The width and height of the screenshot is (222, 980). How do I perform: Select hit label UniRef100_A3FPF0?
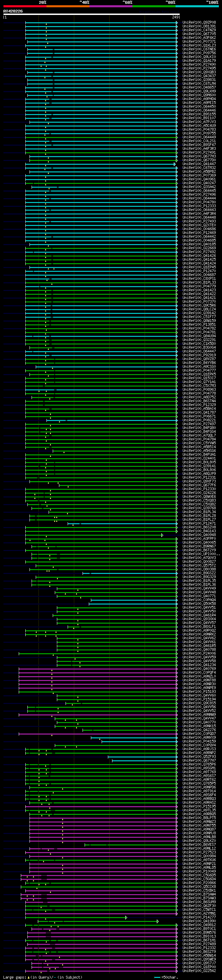tap(199, 539)
